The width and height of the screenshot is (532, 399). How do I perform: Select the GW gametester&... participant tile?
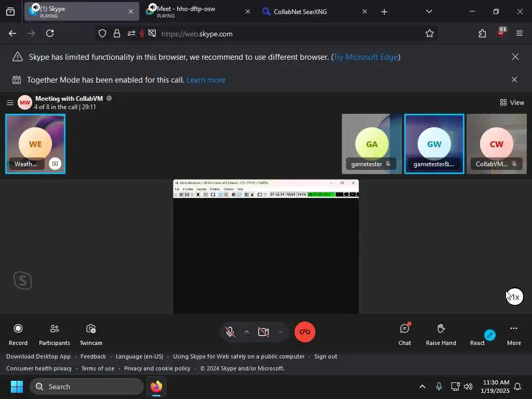pos(434,144)
